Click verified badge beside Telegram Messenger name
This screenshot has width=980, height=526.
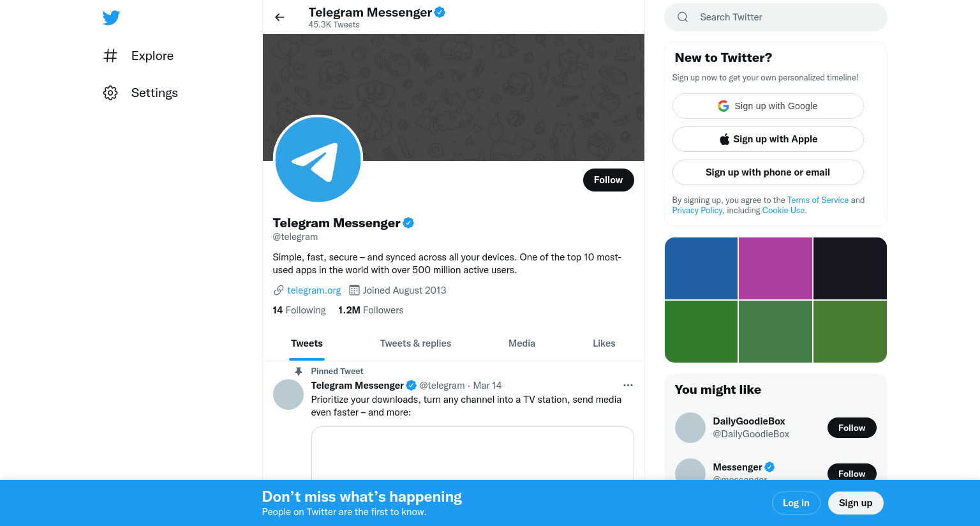[x=408, y=223]
